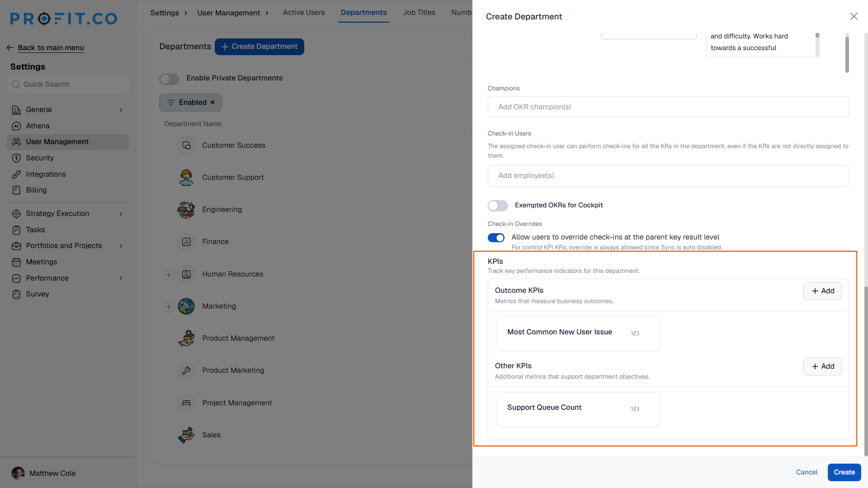
Task: Expand the Human Resources department row
Action: coord(169,274)
